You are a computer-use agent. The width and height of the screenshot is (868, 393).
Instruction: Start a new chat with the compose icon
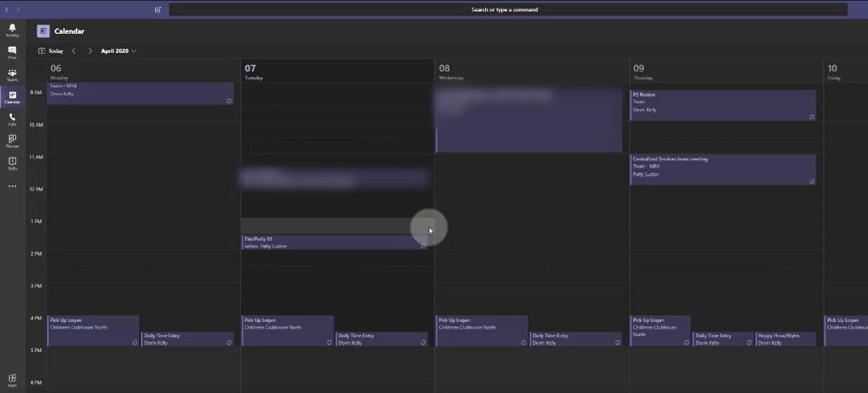coord(157,9)
